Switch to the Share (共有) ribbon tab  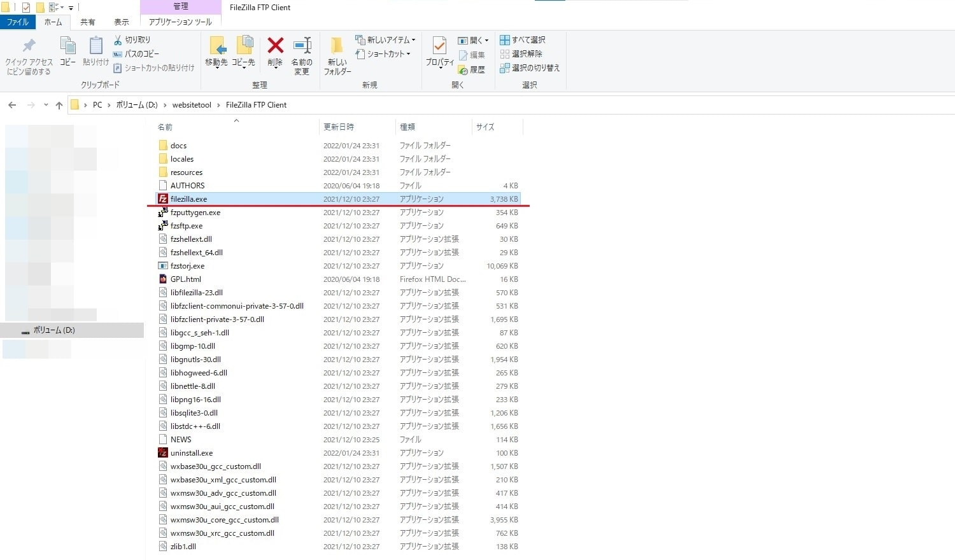(88, 22)
